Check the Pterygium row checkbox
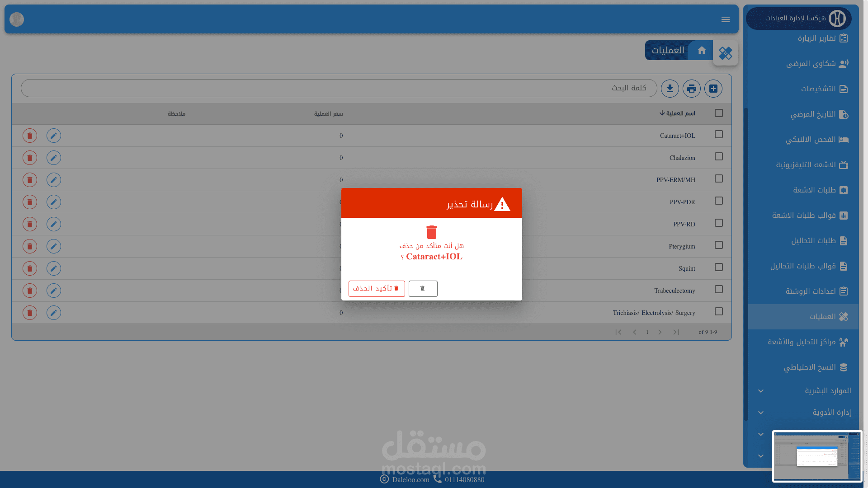Viewport: 868px width, 488px height. pyautogui.click(x=719, y=245)
